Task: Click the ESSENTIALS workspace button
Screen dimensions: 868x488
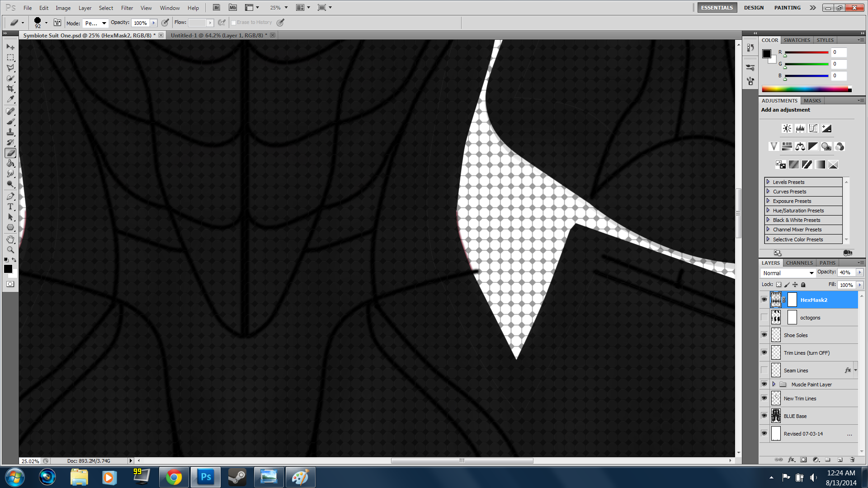Action: [x=717, y=8]
